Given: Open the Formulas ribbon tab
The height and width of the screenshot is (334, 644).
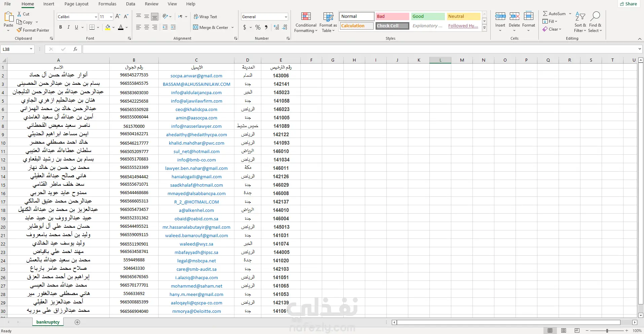Looking at the screenshot, I should (x=107, y=4).
